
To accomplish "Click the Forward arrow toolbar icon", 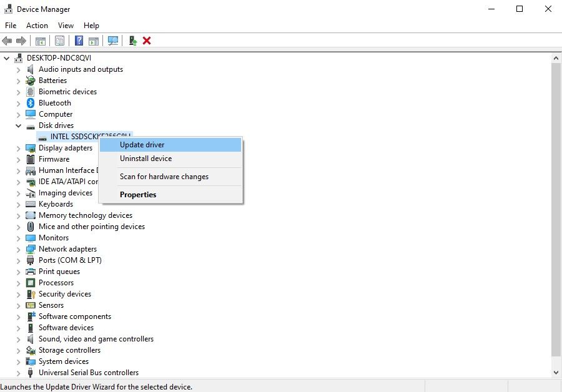I will pyautogui.click(x=21, y=41).
